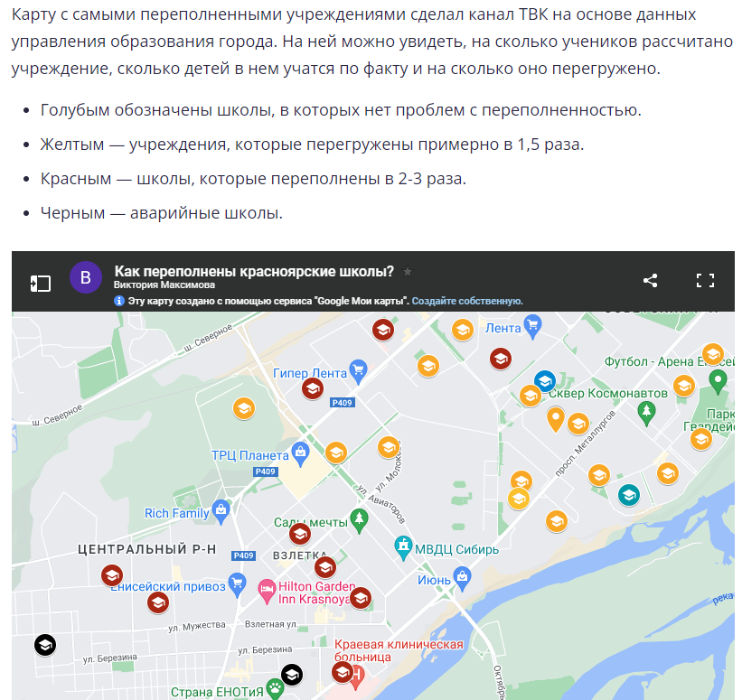Select the МВДЦ Сибирь teal marker
Viewport: 742px width, 700px height.
pos(403,547)
